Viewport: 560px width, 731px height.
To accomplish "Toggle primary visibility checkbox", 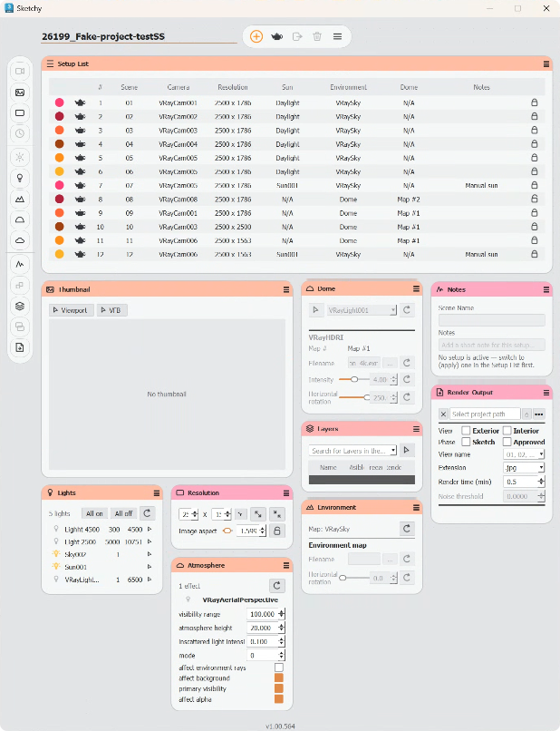I will coord(279,688).
